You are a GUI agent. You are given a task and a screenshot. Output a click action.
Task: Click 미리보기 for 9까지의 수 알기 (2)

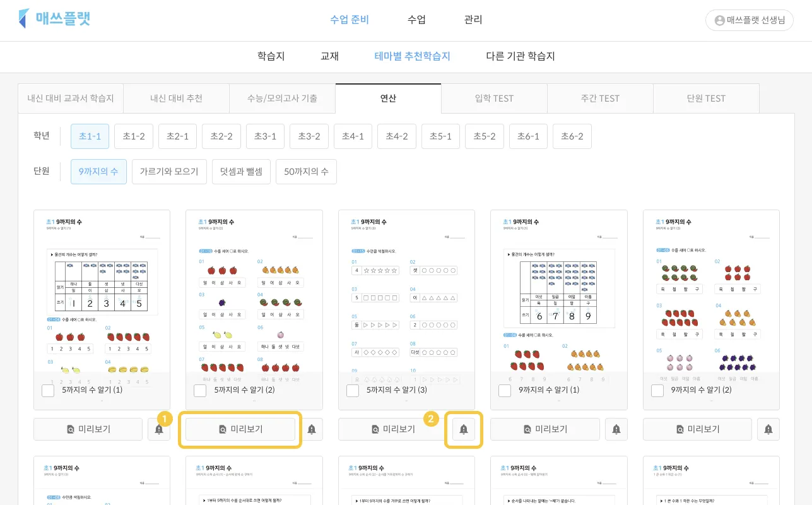point(697,429)
